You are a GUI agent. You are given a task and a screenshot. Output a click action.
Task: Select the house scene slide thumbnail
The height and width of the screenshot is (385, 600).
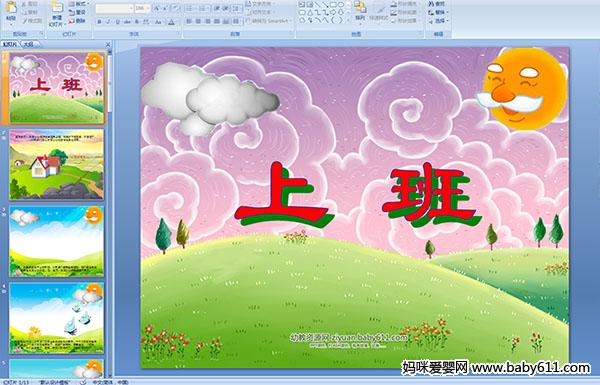[x=56, y=164]
